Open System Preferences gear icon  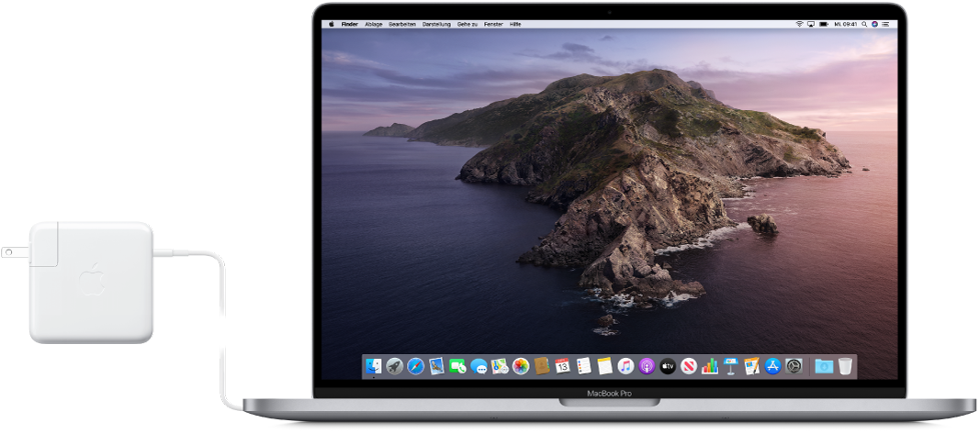[x=794, y=366]
